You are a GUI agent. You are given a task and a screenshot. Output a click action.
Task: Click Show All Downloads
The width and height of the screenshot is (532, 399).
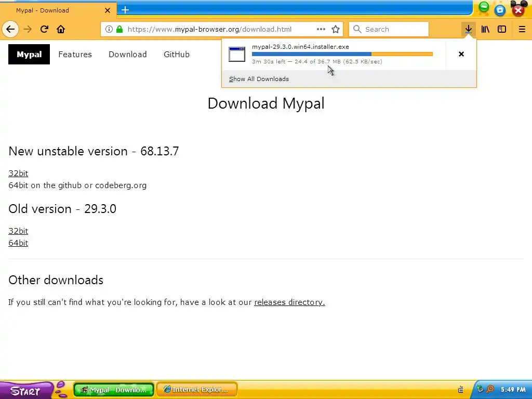point(259,79)
